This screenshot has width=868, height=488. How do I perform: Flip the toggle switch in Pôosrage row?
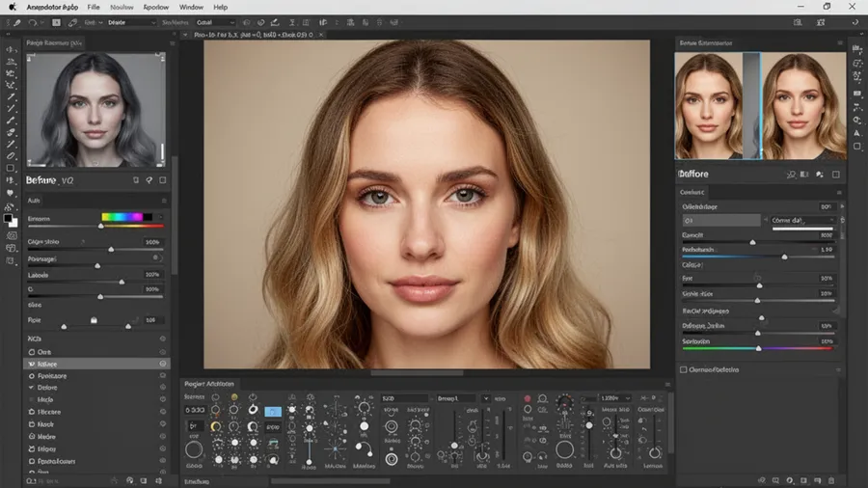[x=157, y=258]
